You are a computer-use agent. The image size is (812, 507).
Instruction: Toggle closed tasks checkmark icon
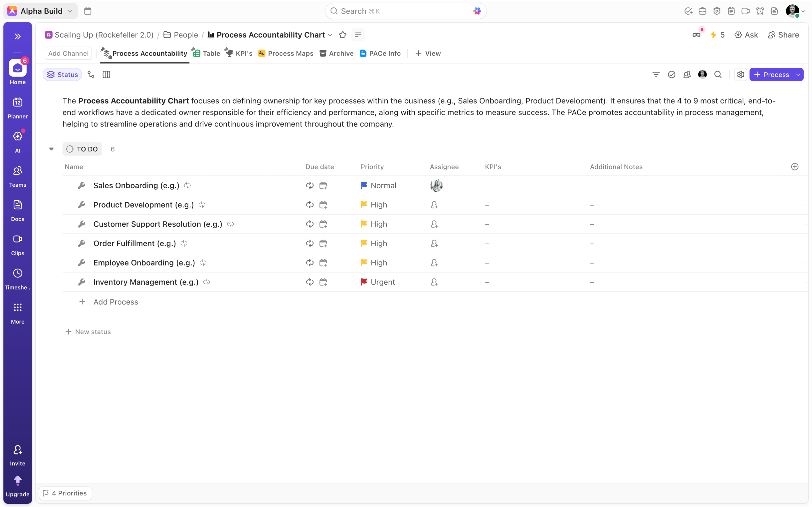tap(672, 74)
